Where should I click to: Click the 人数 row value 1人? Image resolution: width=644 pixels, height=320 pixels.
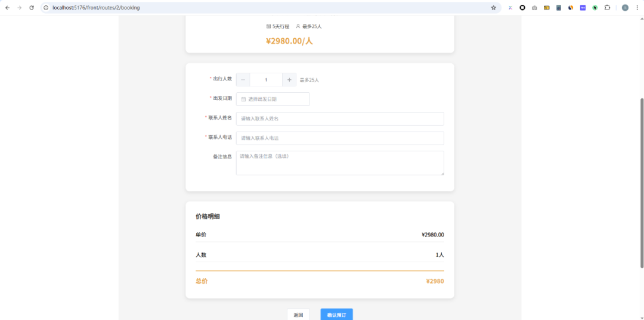click(440, 255)
